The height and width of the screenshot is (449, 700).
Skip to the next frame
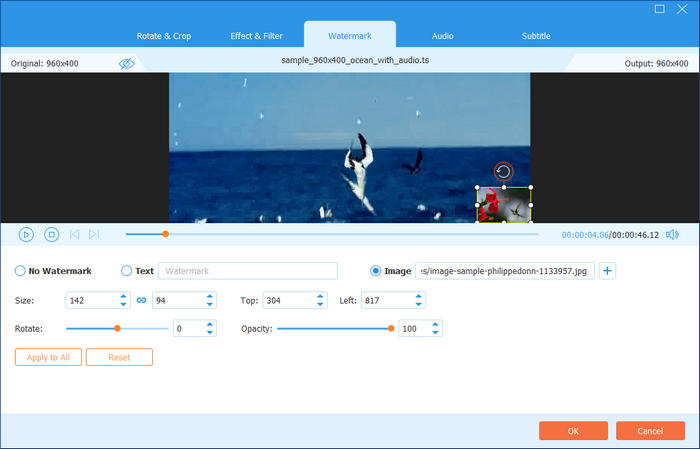[x=94, y=234]
